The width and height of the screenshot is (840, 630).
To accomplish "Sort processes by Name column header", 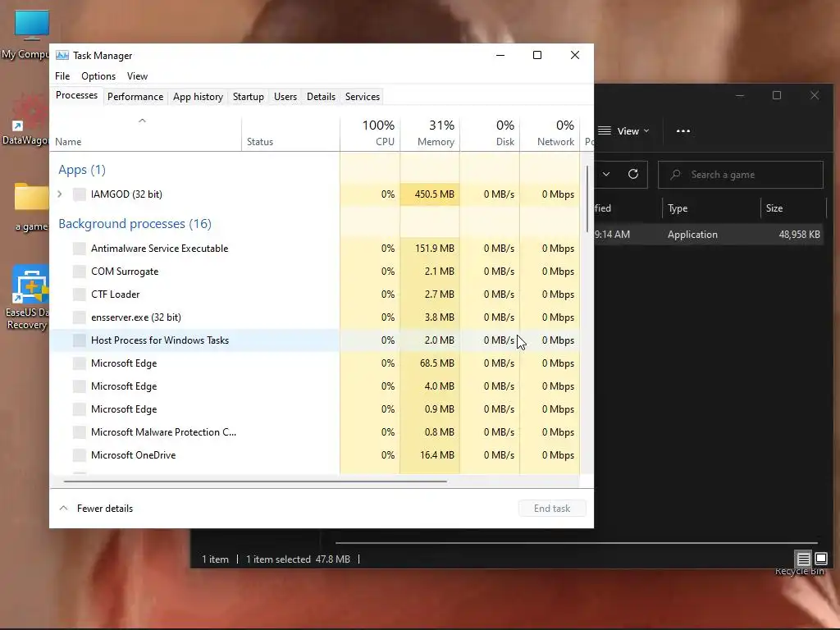I will (x=146, y=133).
